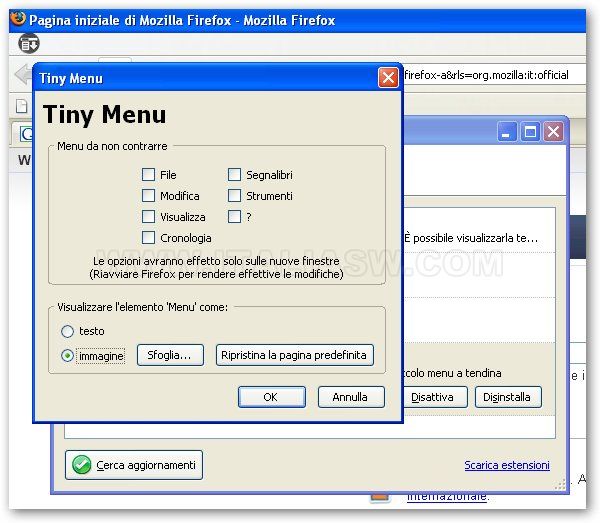Click the Tiny Menu icon in the Firefox toolbar

[x=29, y=44]
